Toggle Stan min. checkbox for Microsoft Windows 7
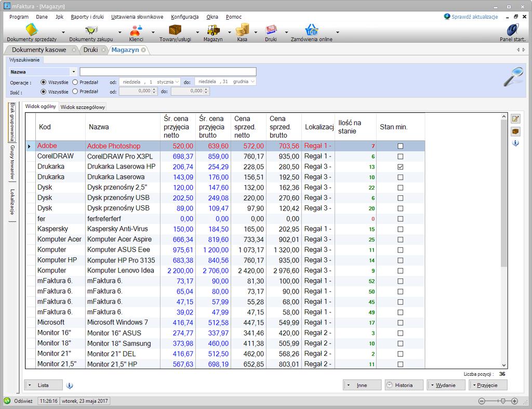Screen dimensions: 532x409 401,322
